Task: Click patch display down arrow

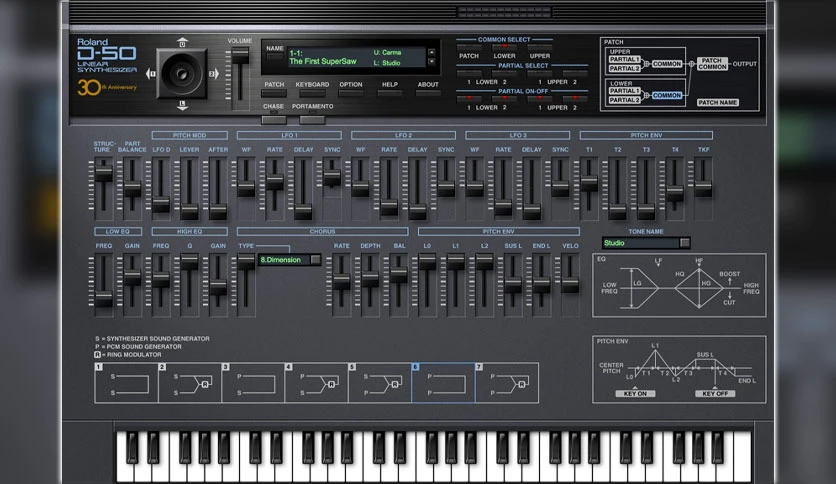Action: [x=431, y=62]
